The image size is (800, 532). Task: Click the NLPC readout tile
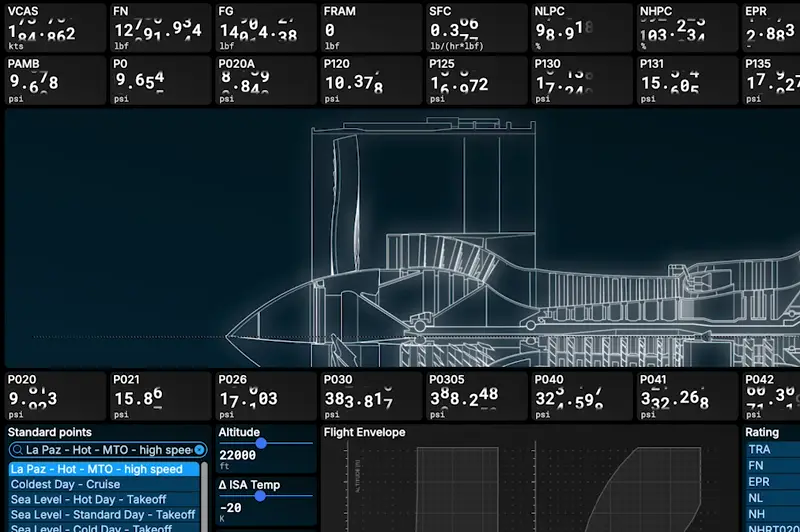(x=582, y=28)
